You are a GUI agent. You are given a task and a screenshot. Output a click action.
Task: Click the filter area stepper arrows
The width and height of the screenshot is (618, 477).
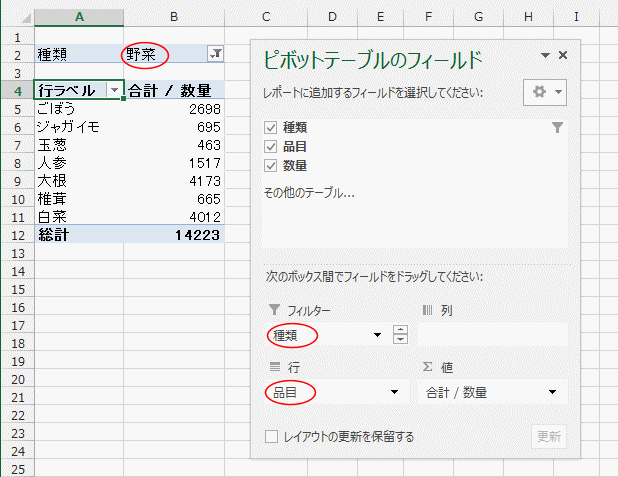pos(400,335)
